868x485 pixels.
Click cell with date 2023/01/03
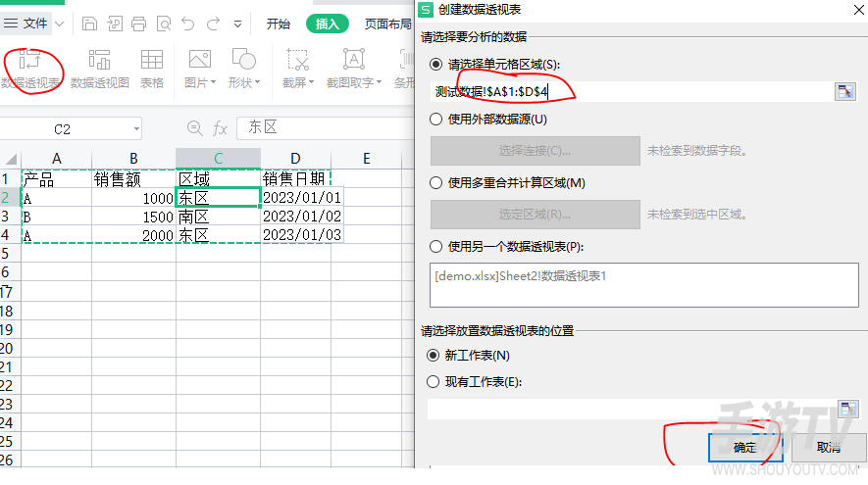point(301,235)
